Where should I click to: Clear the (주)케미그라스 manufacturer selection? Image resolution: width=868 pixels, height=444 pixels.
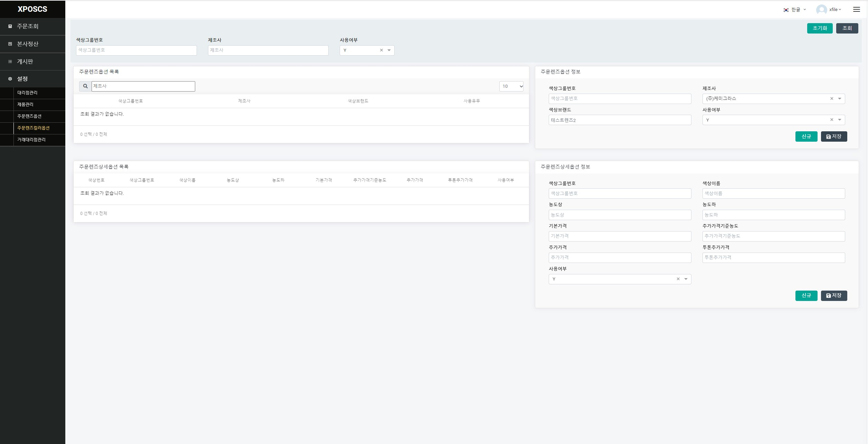pyautogui.click(x=832, y=99)
